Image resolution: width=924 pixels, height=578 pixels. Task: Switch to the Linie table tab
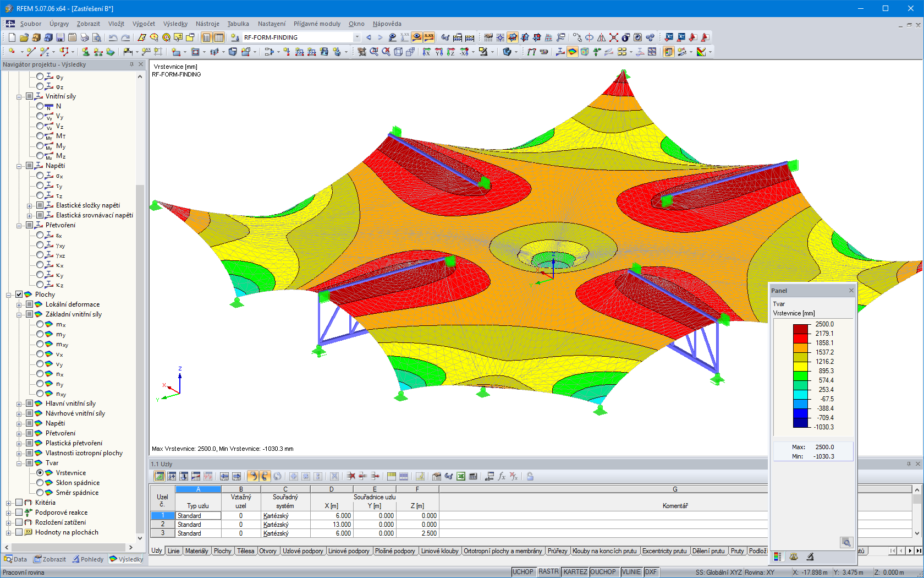(x=173, y=551)
